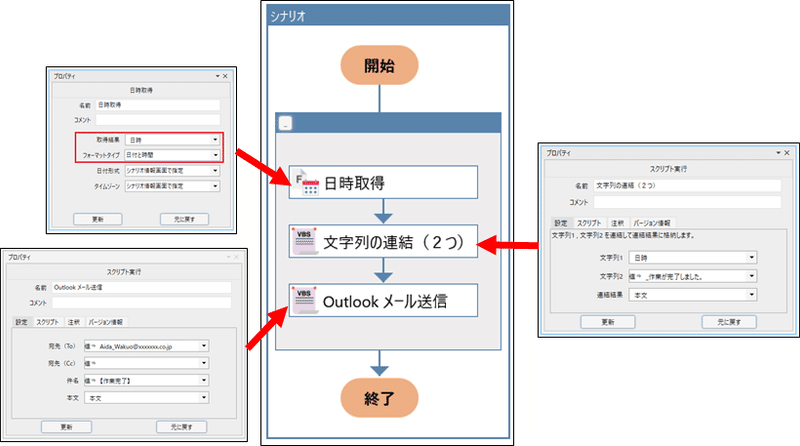Image resolution: width=800 pixels, height=446 pixels.
Task: Click the コメント field in Outlook メール送信 panel
Action: pyautogui.click(x=141, y=303)
